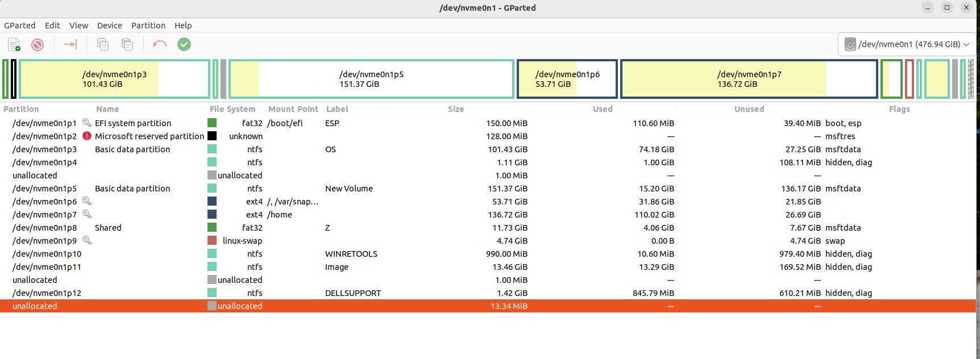Open the Help menu
Image resolution: width=980 pixels, height=359 pixels.
(x=183, y=26)
